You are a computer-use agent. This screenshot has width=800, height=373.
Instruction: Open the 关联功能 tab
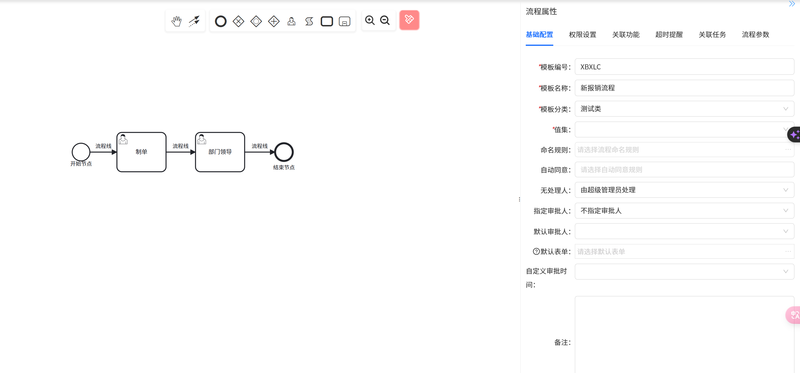[x=626, y=35]
